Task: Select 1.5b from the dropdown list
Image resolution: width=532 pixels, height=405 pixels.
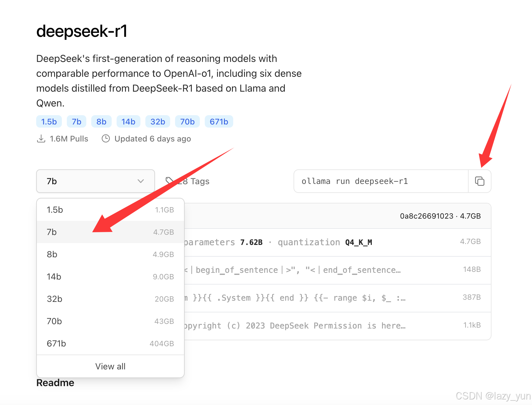Action: pyautogui.click(x=110, y=210)
